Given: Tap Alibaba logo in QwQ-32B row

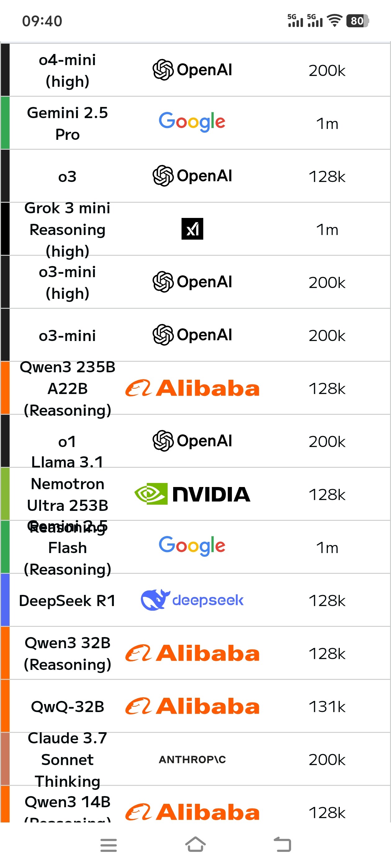Looking at the screenshot, I should click(x=192, y=706).
